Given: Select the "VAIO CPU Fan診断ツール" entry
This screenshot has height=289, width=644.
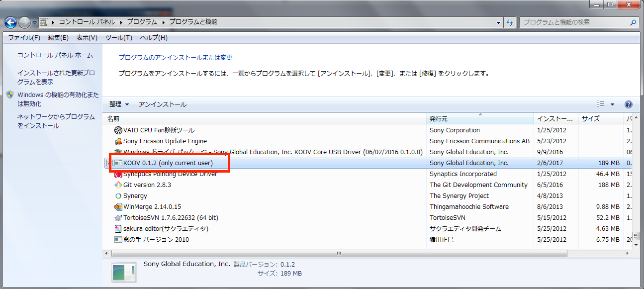Looking at the screenshot, I should 159,130.
